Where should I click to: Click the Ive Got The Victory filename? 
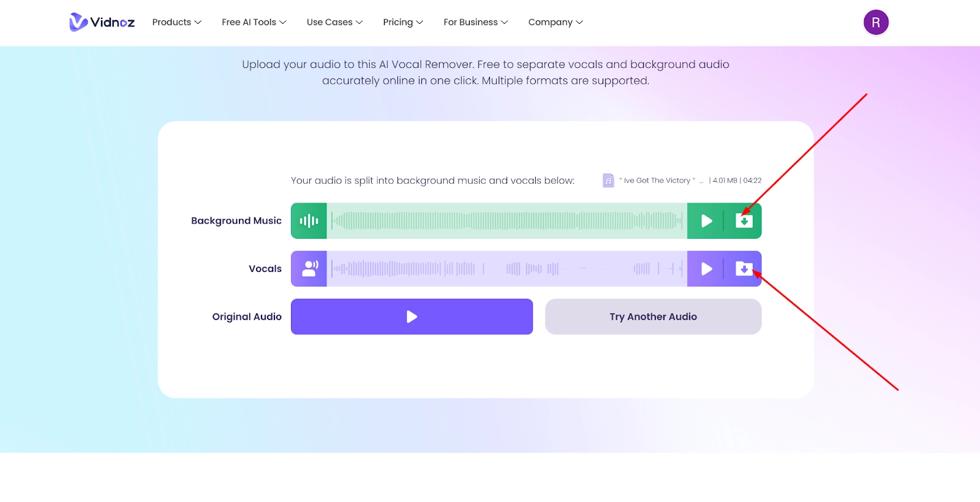click(x=657, y=181)
